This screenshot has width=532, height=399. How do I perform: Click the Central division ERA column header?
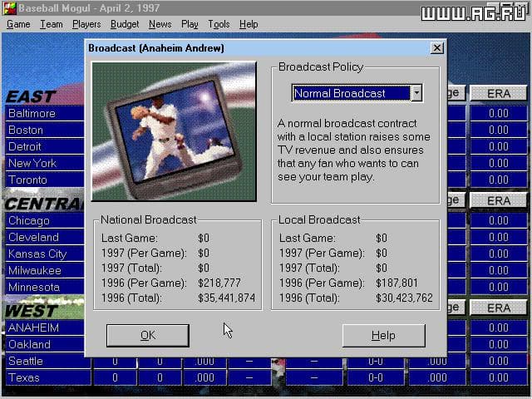[499, 200]
